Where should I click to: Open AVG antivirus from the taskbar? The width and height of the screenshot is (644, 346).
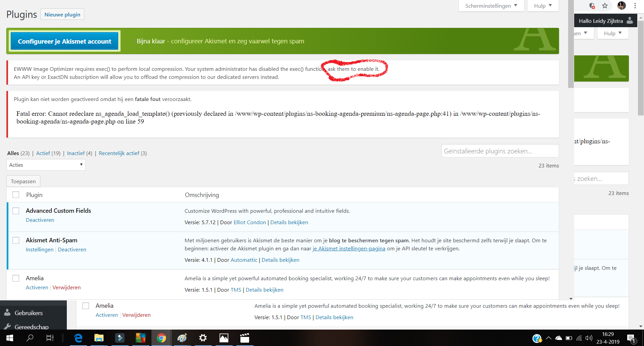click(140, 338)
